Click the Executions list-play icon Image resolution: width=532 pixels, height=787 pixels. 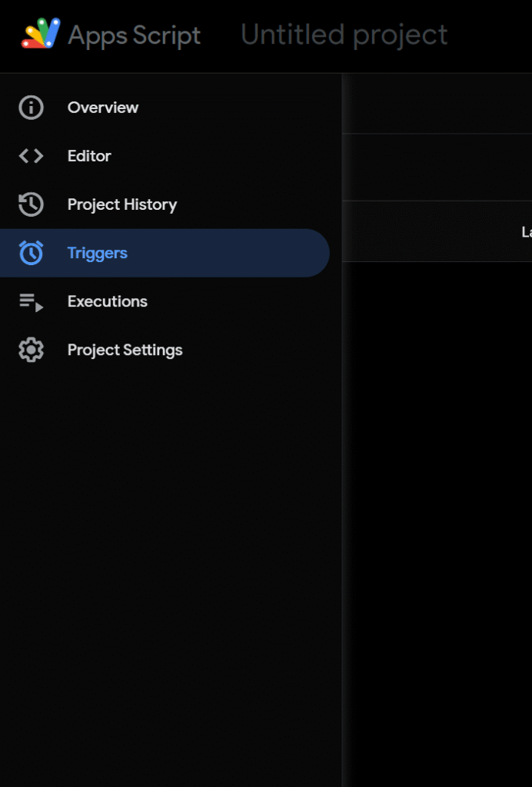click(31, 302)
